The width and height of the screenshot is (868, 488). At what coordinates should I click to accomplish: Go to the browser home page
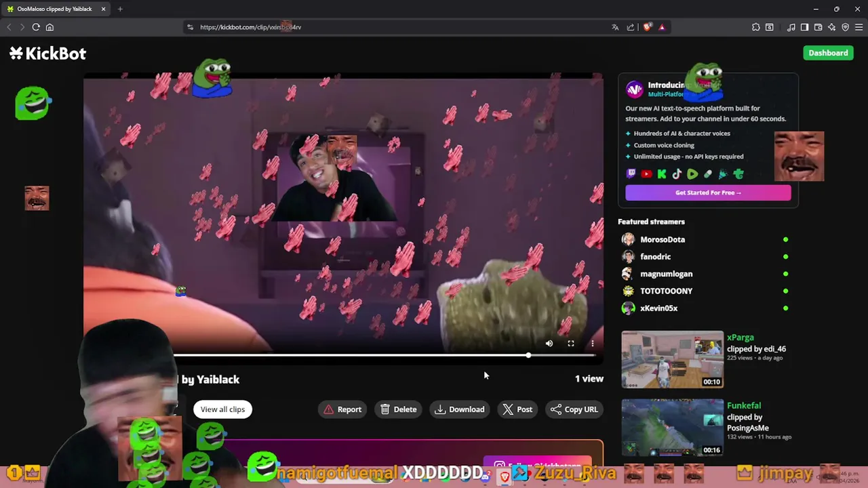(50, 27)
